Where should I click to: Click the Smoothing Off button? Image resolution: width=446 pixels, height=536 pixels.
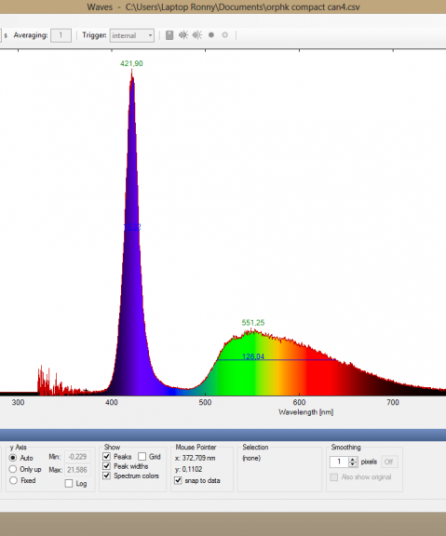click(x=389, y=462)
